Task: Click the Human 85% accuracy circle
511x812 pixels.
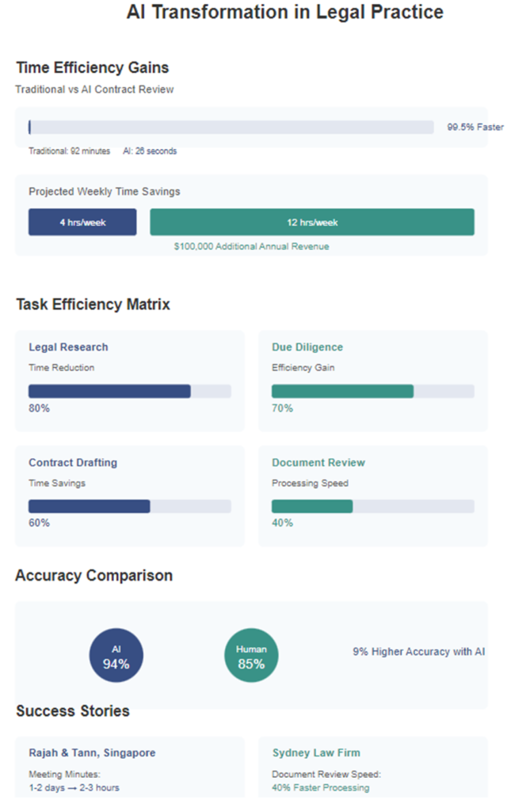Action: point(251,656)
